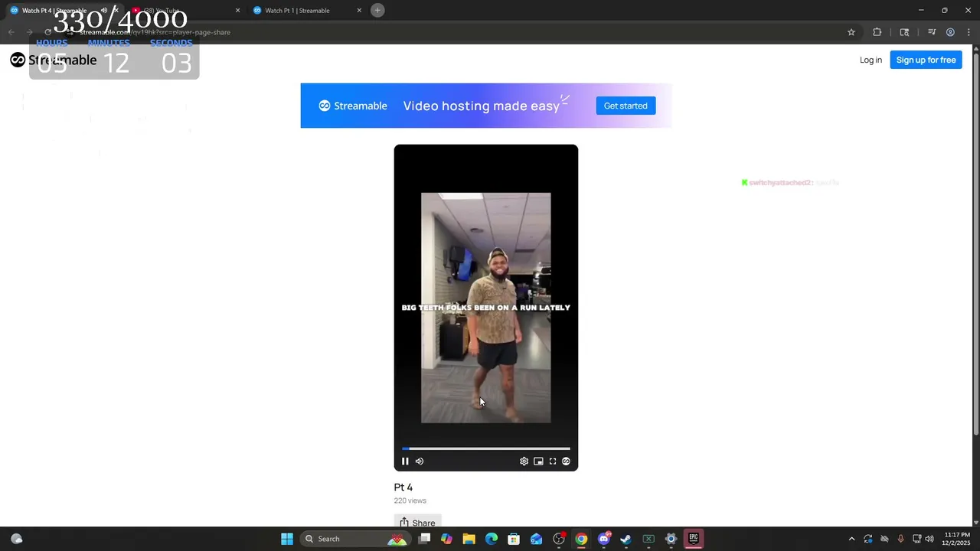The height and width of the screenshot is (551, 980).
Task: Click Get started in Streamable banner
Action: point(626,106)
